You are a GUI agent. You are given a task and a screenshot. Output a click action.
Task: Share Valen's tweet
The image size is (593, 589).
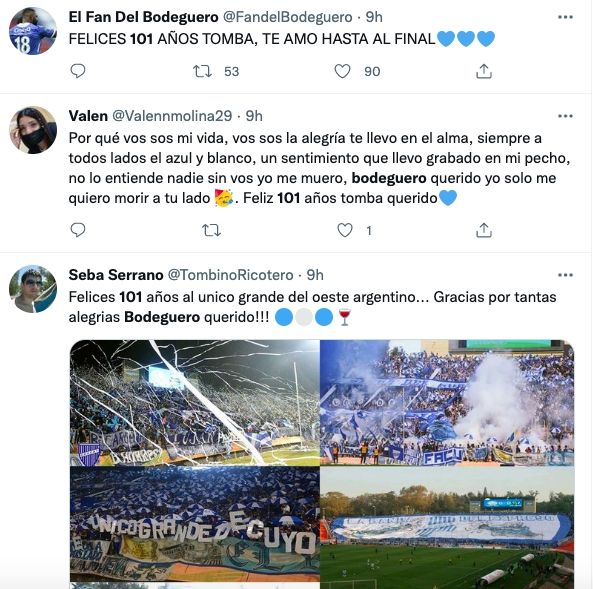(484, 230)
